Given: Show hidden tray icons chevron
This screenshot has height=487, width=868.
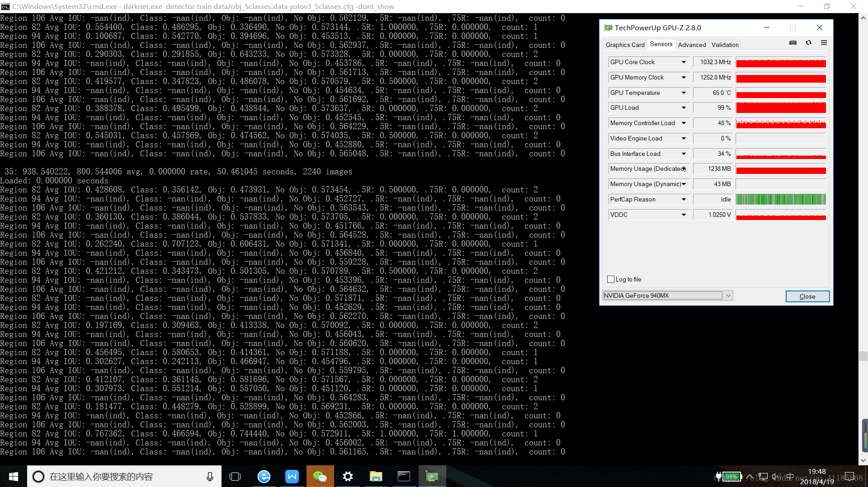Looking at the screenshot, I should tap(750, 477).
